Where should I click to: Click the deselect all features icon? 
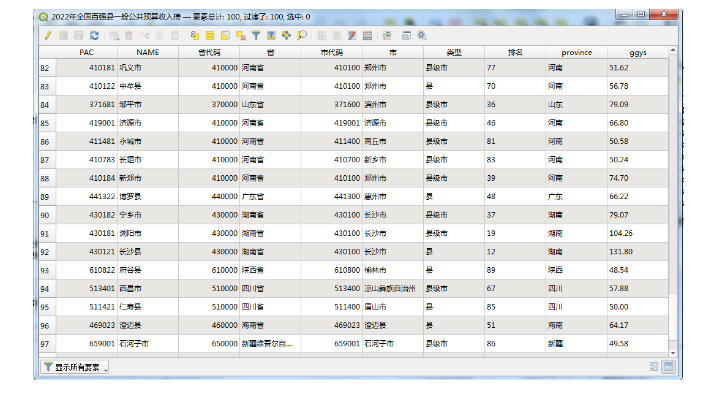coord(240,36)
